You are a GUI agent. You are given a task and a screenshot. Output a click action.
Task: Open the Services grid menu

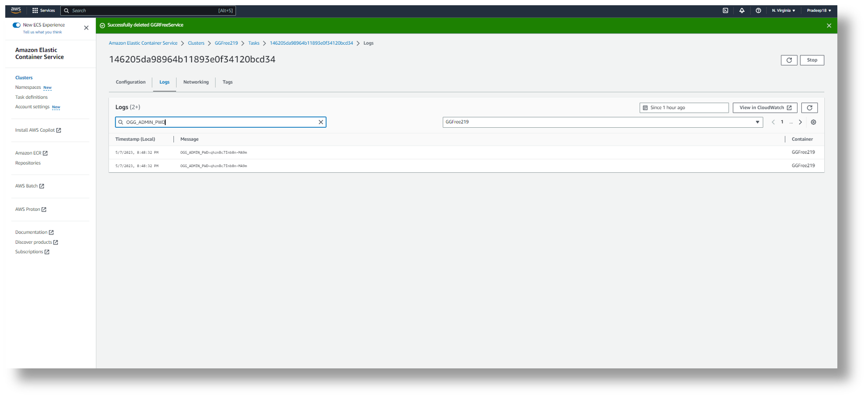click(43, 10)
